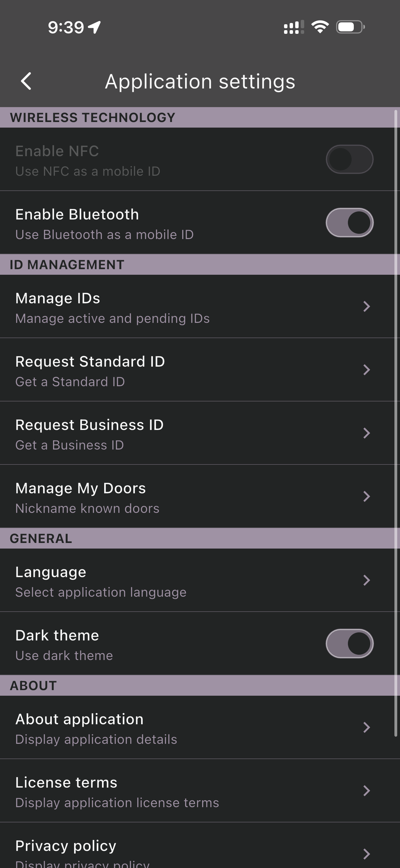
Task: Tap 'Manage active and pending IDs' subtitle
Action: pos(113,319)
